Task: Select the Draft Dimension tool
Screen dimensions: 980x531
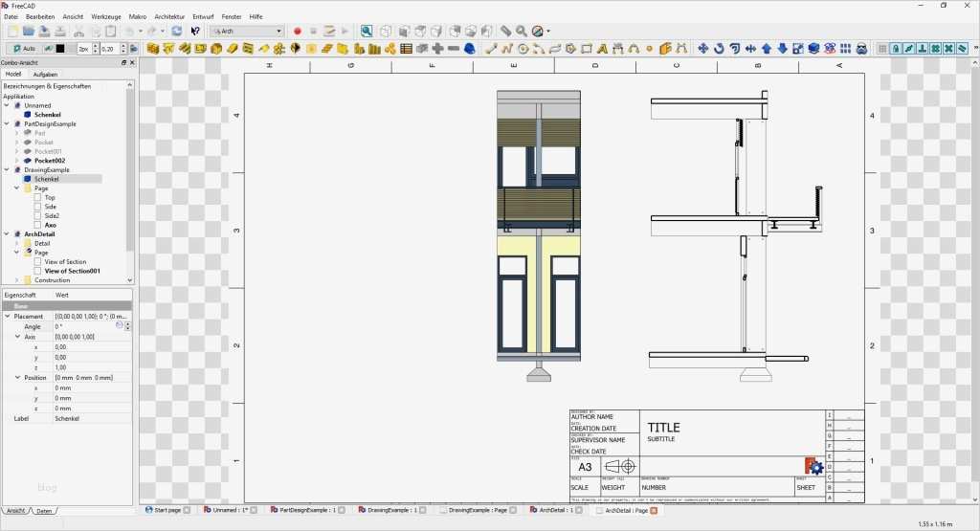Action: (x=618, y=49)
